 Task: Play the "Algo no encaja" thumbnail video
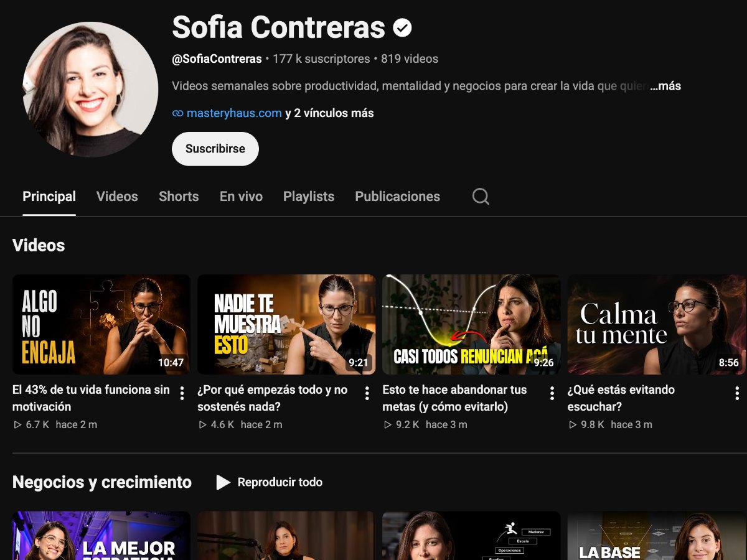101,324
